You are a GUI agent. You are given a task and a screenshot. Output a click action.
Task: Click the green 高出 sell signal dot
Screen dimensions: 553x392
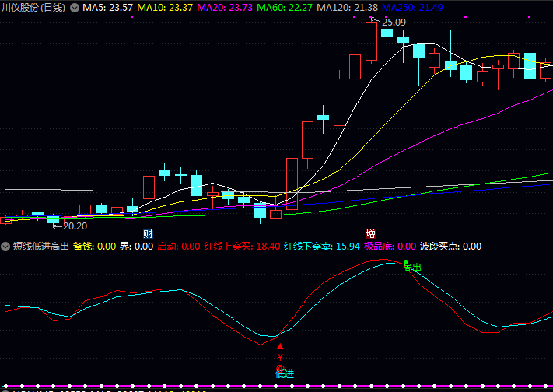pos(406,262)
